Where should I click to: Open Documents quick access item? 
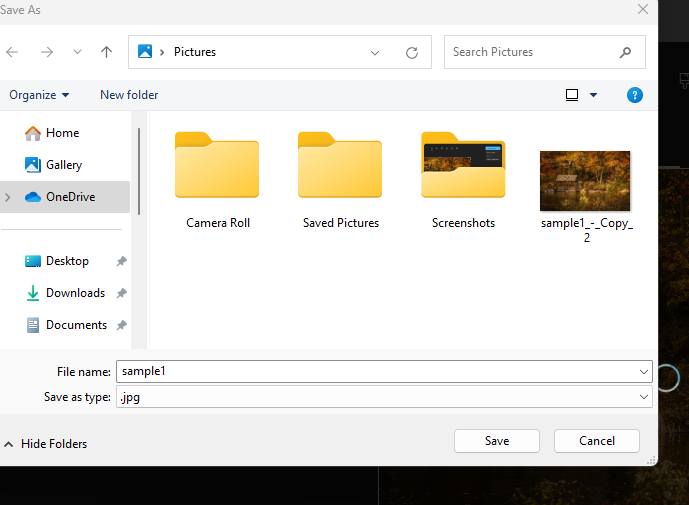65,325
